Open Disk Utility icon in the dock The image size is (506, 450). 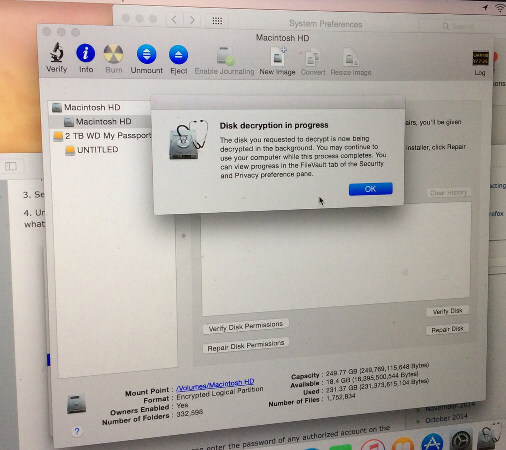click(x=489, y=435)
